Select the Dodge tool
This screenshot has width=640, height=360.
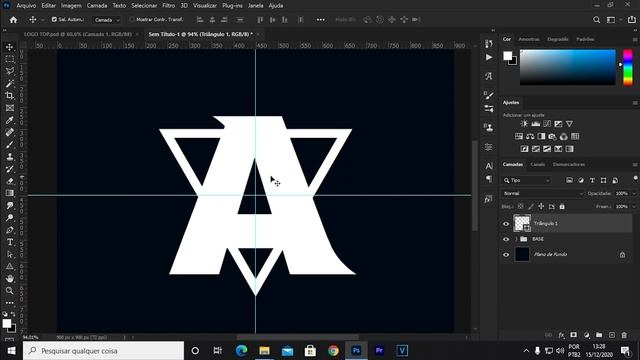[9, 218]
